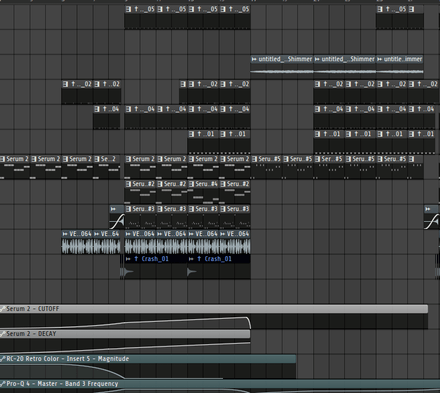The image size is (440, 393).
Task: Select the Seru..#4 pattern clip
Action: click(203, 192)
